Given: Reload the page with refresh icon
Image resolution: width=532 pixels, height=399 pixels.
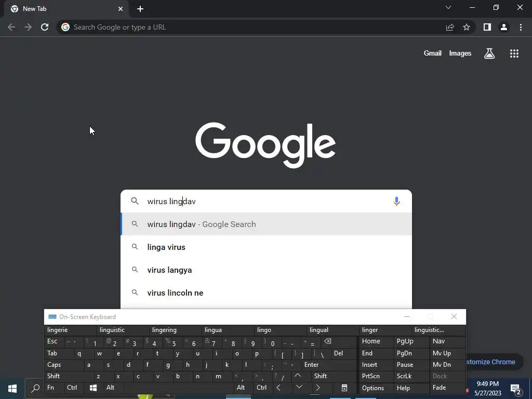Looking at the screenshot, I should pyautogui.click(x=45, y=27).
